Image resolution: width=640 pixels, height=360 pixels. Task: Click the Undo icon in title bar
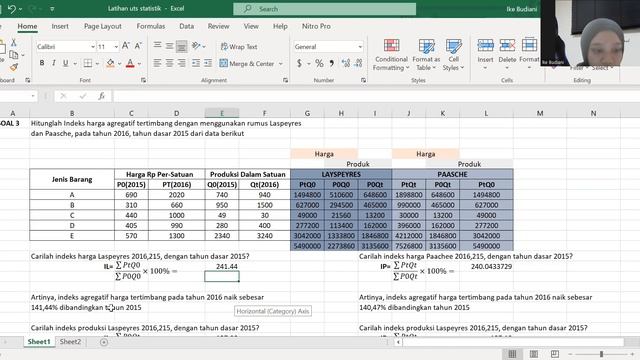[x=12, y=9]
